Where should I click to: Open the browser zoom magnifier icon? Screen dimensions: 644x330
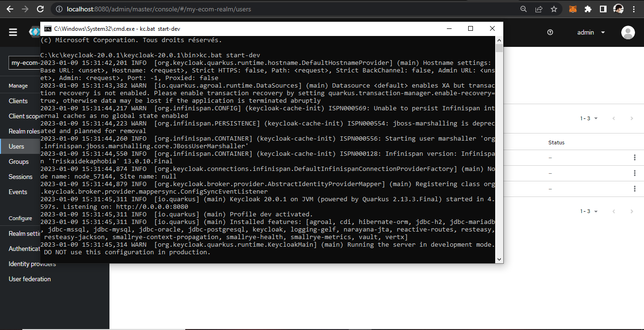pyautogui.click(x=524, y=9)
